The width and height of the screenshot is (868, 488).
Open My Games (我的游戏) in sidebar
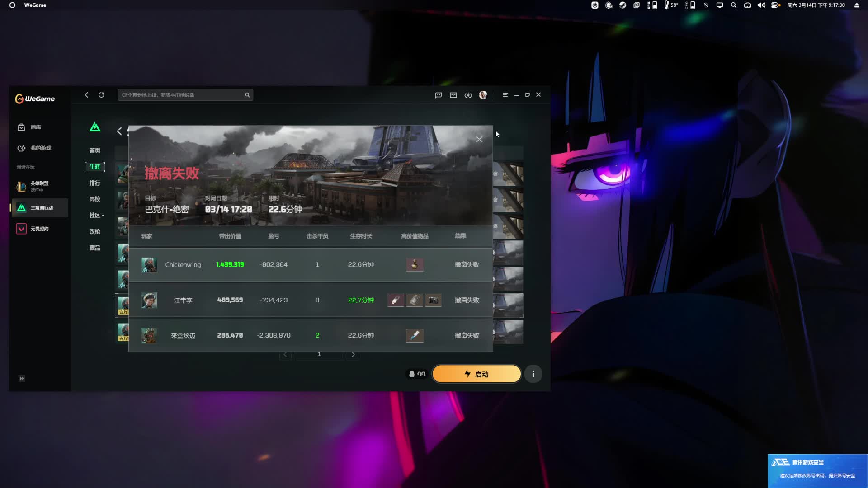[x=40, y=148]
